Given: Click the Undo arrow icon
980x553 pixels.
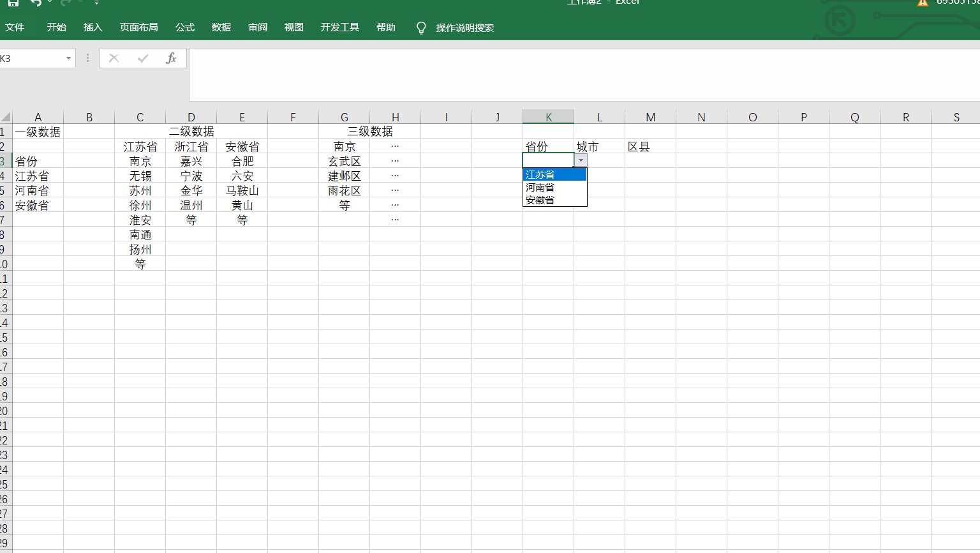Looking at the screenshot, I should tap(36, 3).
